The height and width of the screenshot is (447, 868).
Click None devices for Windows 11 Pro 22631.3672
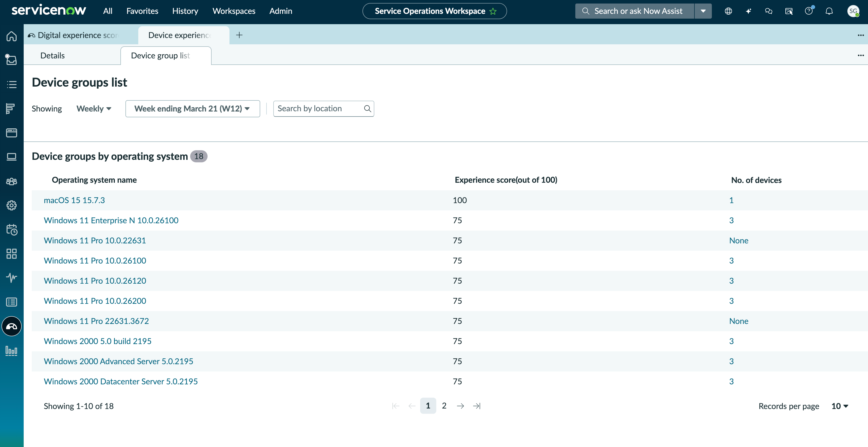[x=739, y=321]
